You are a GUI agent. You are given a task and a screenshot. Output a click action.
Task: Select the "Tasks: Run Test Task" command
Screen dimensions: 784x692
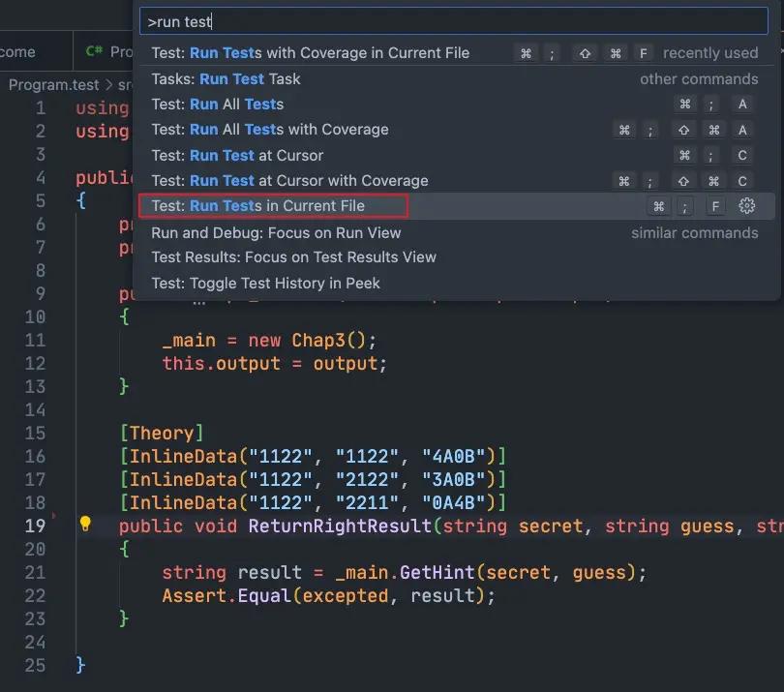[226, 78]
